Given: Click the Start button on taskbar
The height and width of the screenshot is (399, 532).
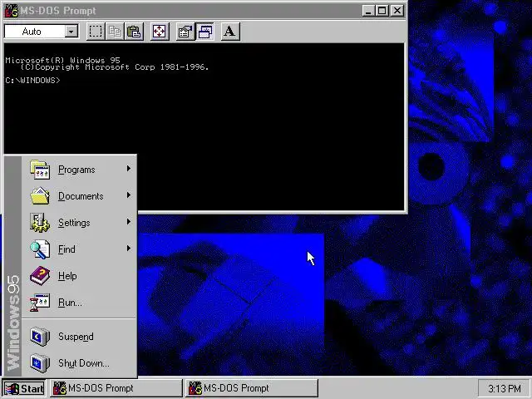Looking at the screenshot, I should click(x=24, y=388).
